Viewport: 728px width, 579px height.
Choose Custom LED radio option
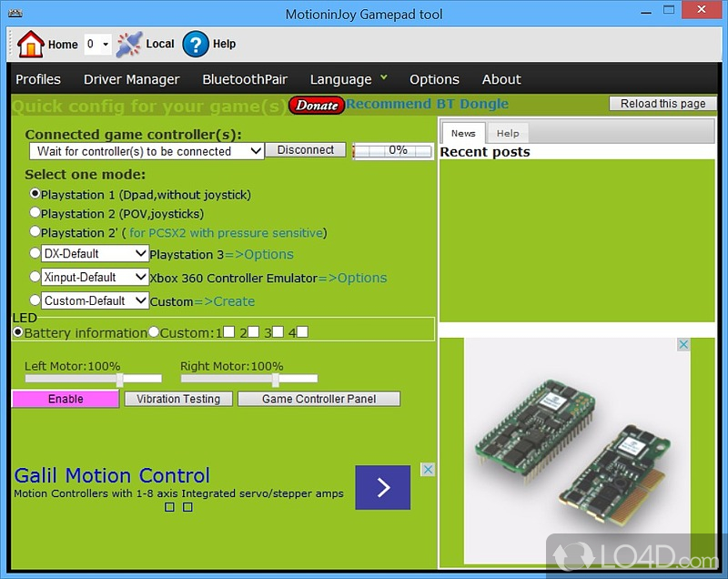coord(154,332)
